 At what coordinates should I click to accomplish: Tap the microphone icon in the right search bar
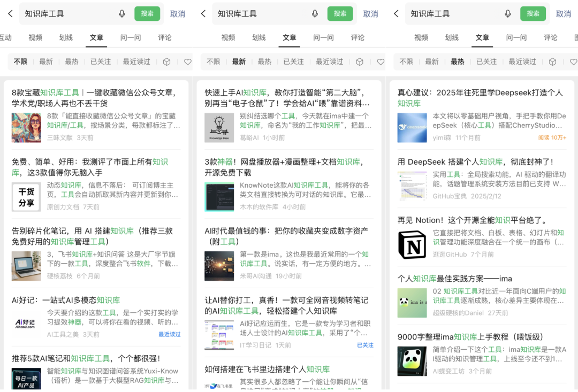pyautogui.click(x=507, y=14)
